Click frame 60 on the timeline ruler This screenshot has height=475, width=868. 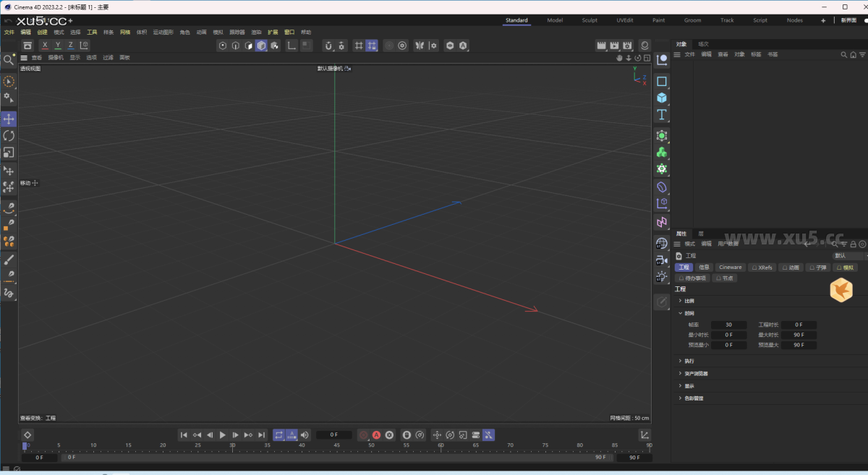pos(440,445)
